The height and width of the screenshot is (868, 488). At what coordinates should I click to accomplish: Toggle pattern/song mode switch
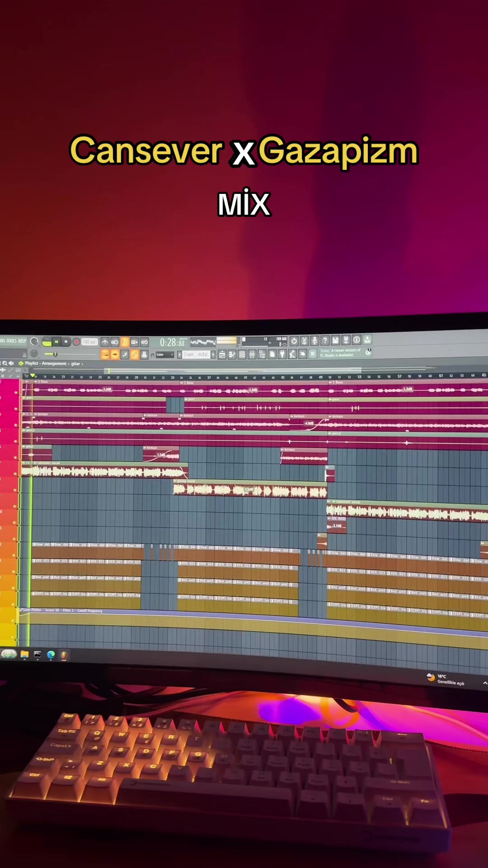coord(47,341)
